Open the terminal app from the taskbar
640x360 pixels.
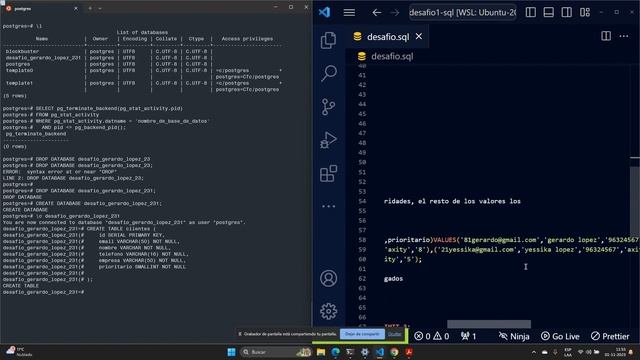(350, 352)
